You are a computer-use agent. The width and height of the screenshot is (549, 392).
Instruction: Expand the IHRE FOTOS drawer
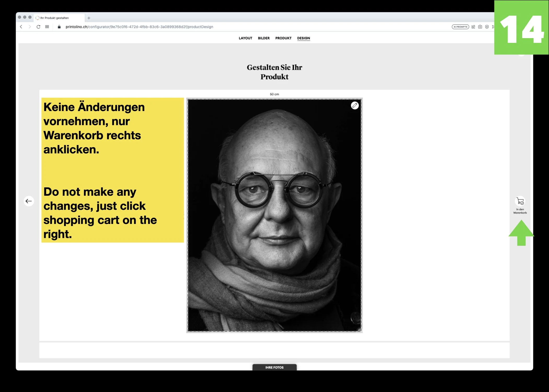pos(274,367)
